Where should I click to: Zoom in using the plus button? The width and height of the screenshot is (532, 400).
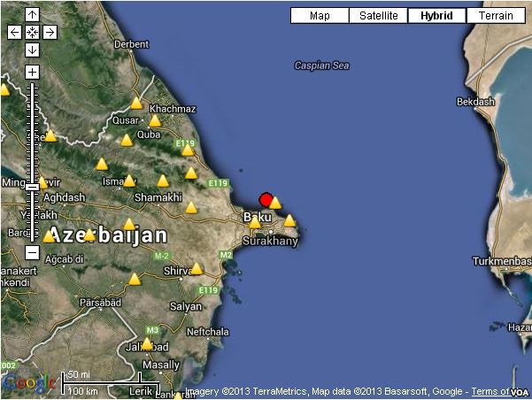(32, 72)
